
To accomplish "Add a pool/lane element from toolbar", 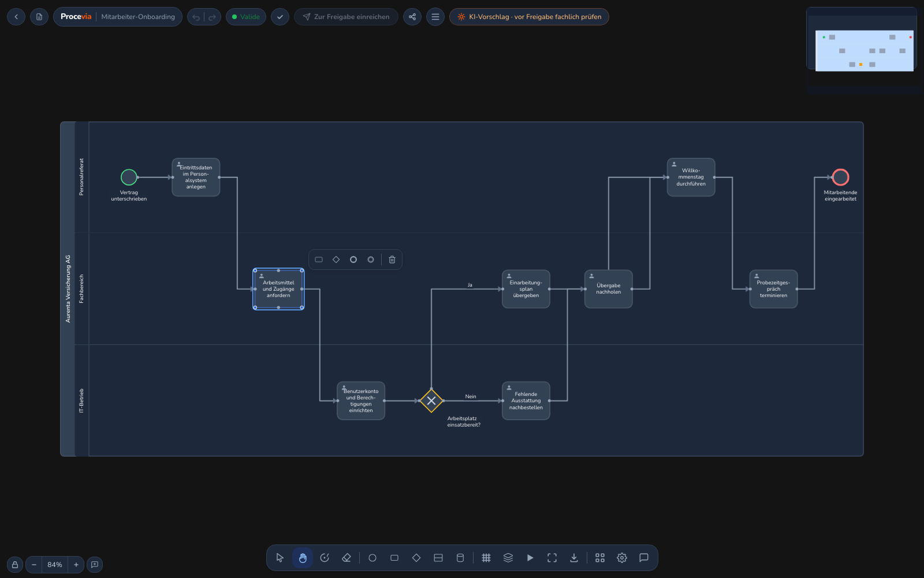I will pyautogui.click(x=438, y=558).
